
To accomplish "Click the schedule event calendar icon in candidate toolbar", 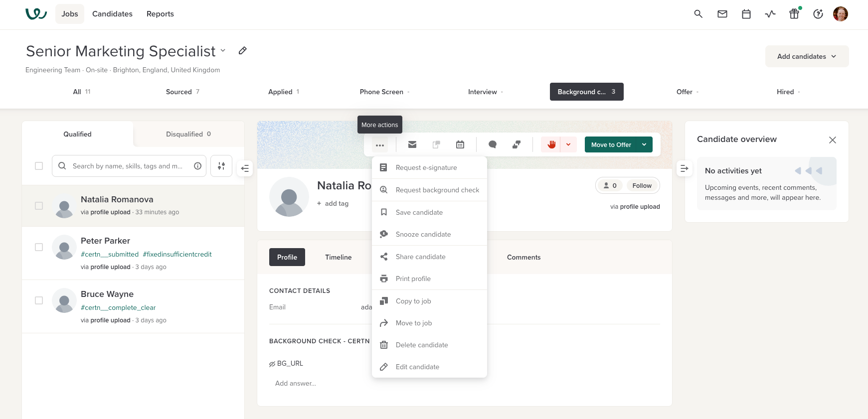I will pyautogui.click(x=460, y=144).
